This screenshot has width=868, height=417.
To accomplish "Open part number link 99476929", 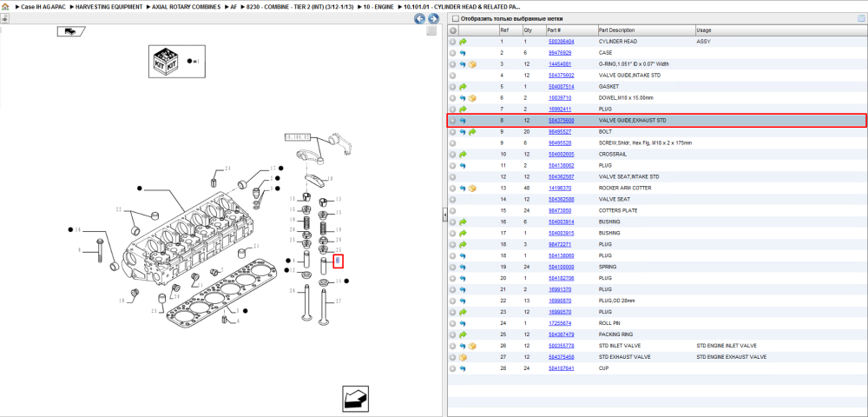I will [x=560, y=53].
